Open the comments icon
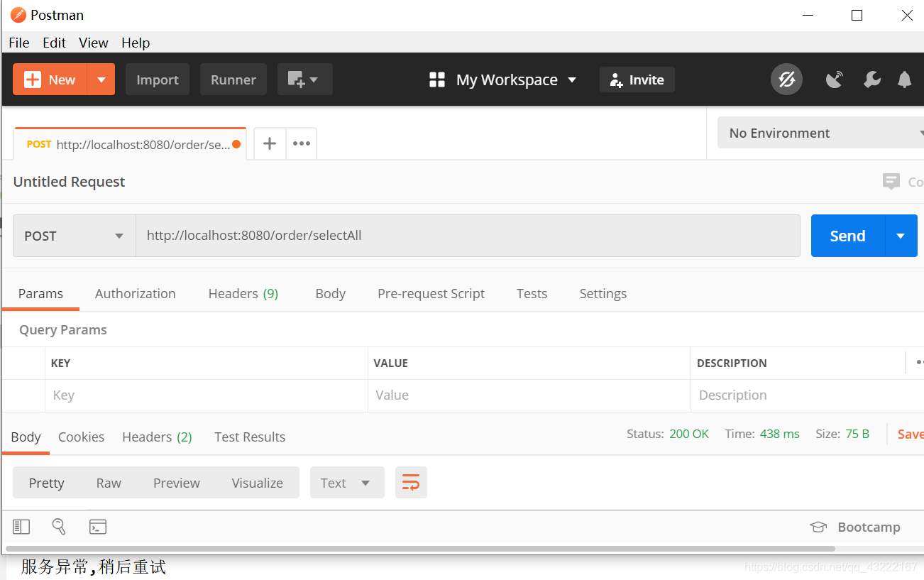Screen dimensions: 924x580 click(x=891, y=182)
